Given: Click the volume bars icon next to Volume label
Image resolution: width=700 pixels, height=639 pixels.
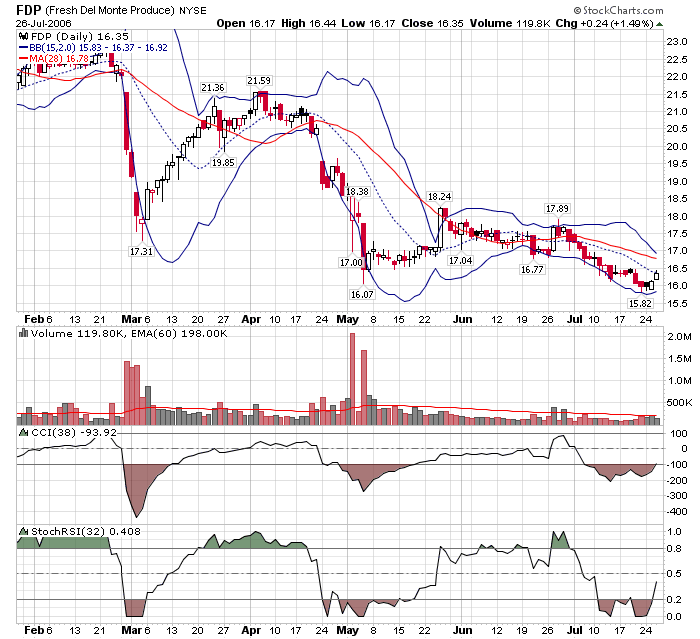Looking at the screenshot, I should tap(23, 333).
